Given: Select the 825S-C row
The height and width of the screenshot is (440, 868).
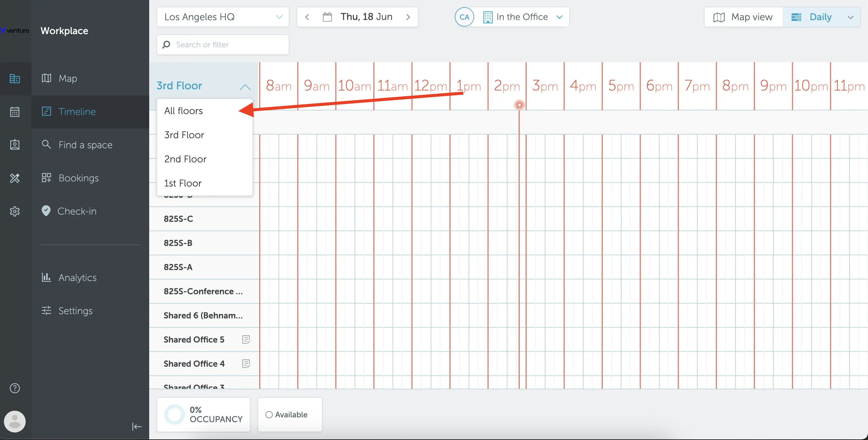Looking at the screenshot, I should [x=204, y=219].
